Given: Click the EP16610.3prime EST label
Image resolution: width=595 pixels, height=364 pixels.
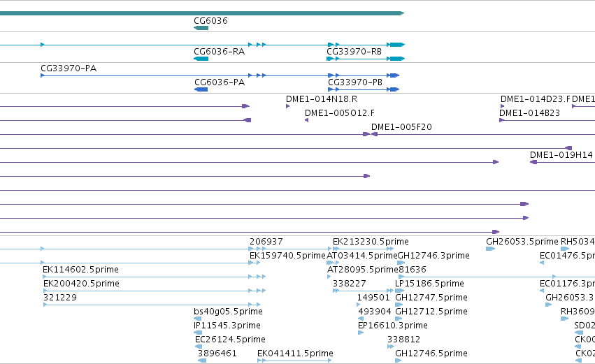Looking at the screenshot, I should point(393,326).
